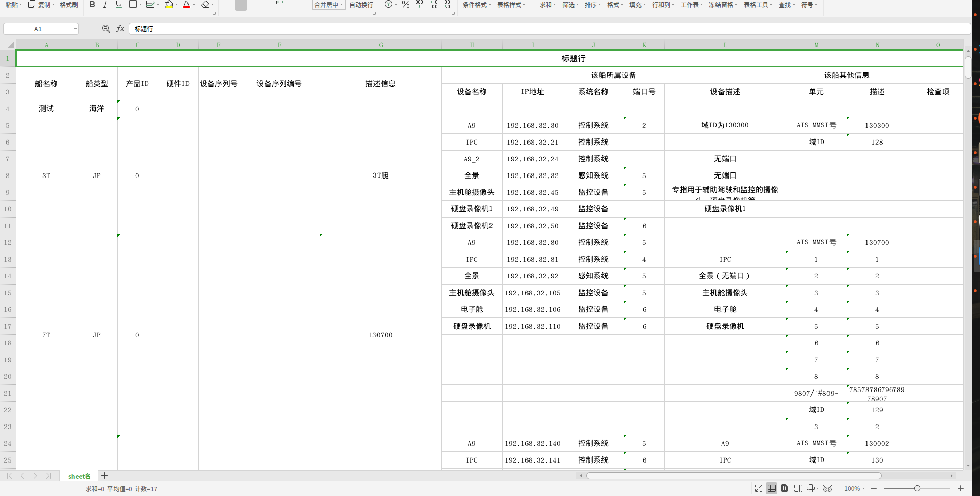Click 格式刷 format painter
This screenshot has height=496, width=980.
pyautogui.click(x=69, y=5)
